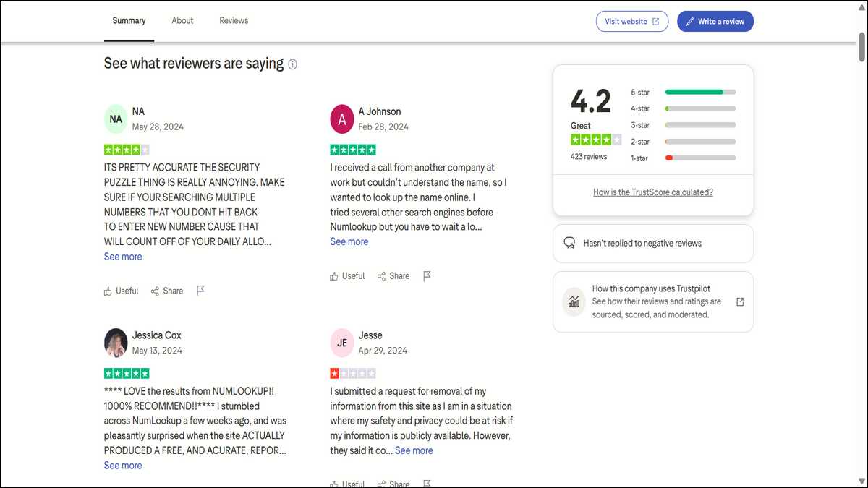Open Jessica Cox's profile photo
Image resolution: width=868 pixels, height=488 pixels.
pyautogui.click(x=116, y=343)
